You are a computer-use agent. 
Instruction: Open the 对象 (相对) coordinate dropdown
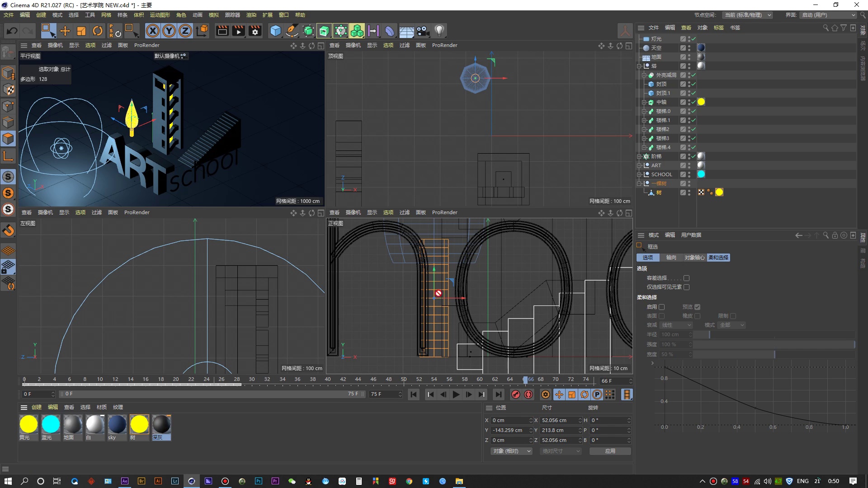click(511, 451)
